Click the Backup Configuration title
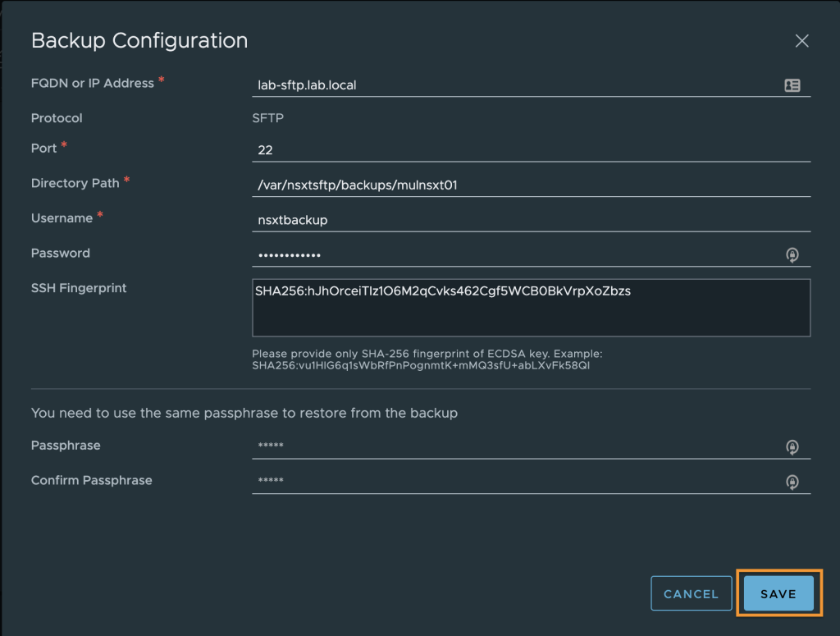Viewport: 840px width, 636px height. (139, 41)
